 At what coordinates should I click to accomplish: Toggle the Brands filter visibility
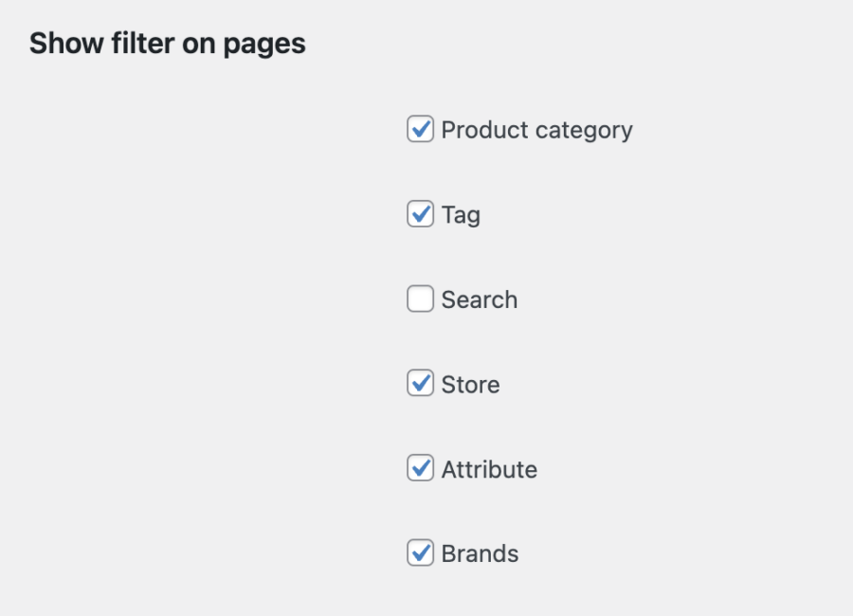420,553
